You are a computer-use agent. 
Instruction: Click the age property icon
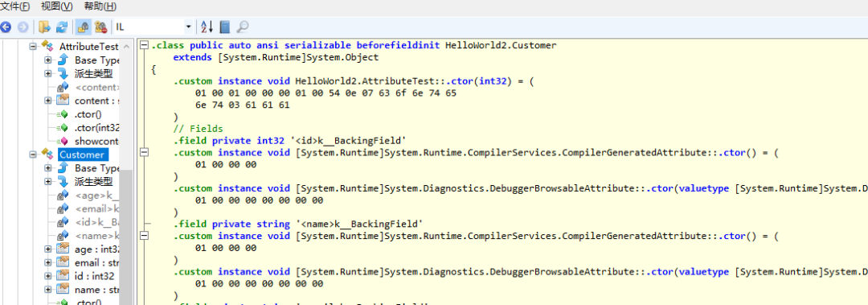63,249
